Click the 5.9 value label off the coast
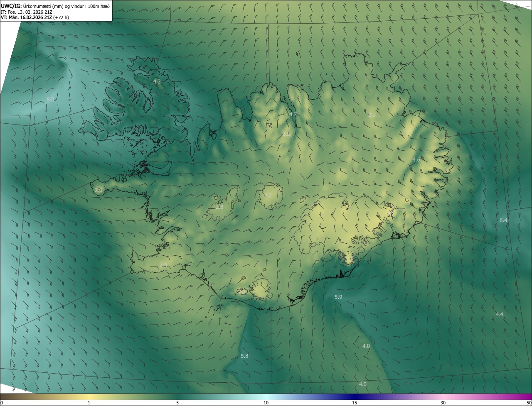This screenshot has width=532, height=406. click(x=338, y=297)
